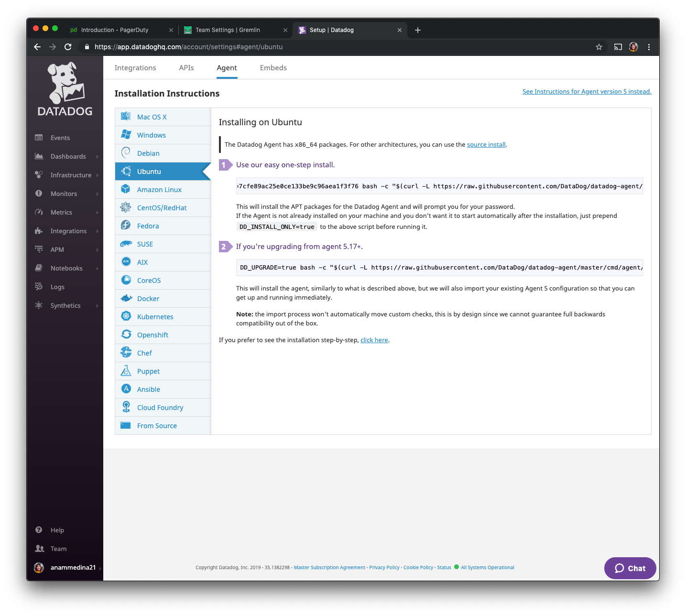Switch to the APIs tab

(x=186, y=68)
